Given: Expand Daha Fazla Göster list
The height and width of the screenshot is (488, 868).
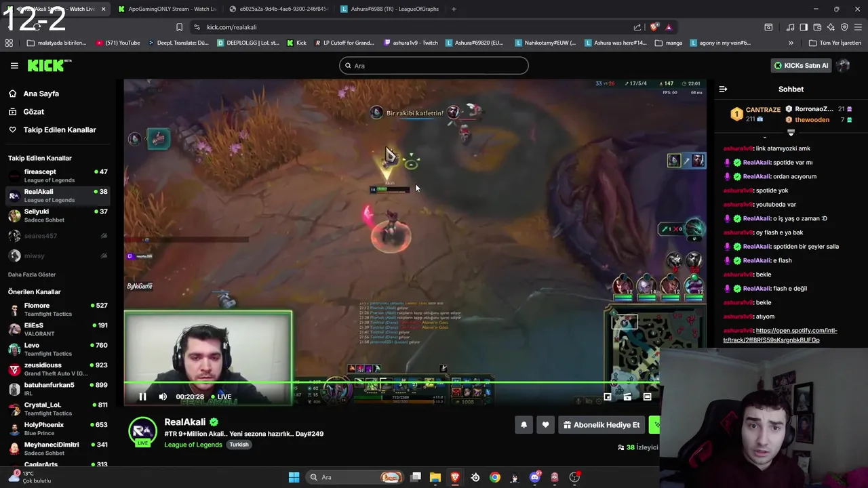Looking at the screenshot, I should click(x=32, y=274).
